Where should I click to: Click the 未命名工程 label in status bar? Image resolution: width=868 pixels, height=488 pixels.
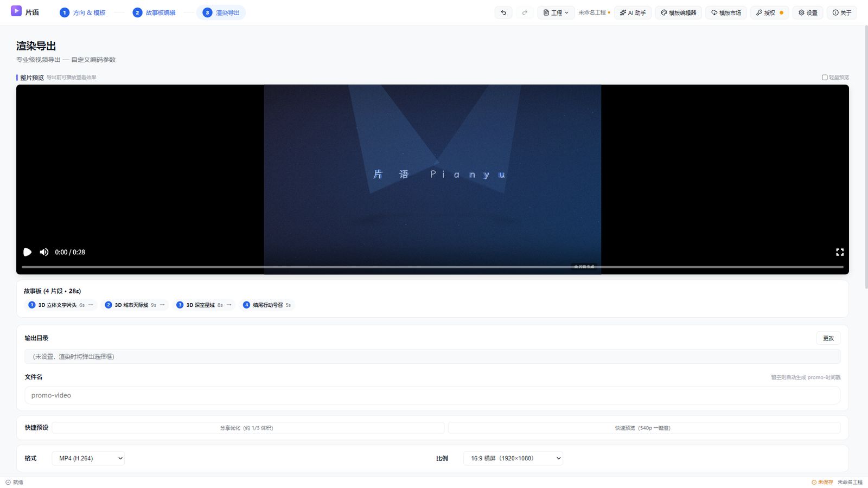pos(850,482)
